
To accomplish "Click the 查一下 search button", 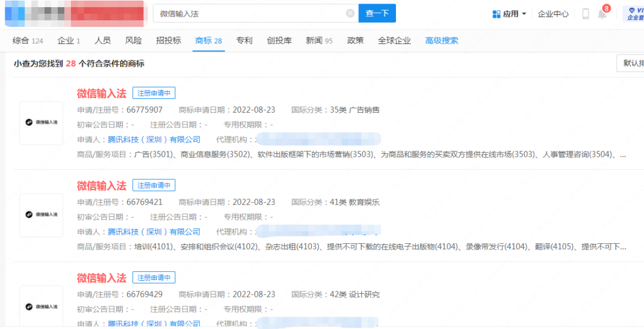I will pos(377,13).
